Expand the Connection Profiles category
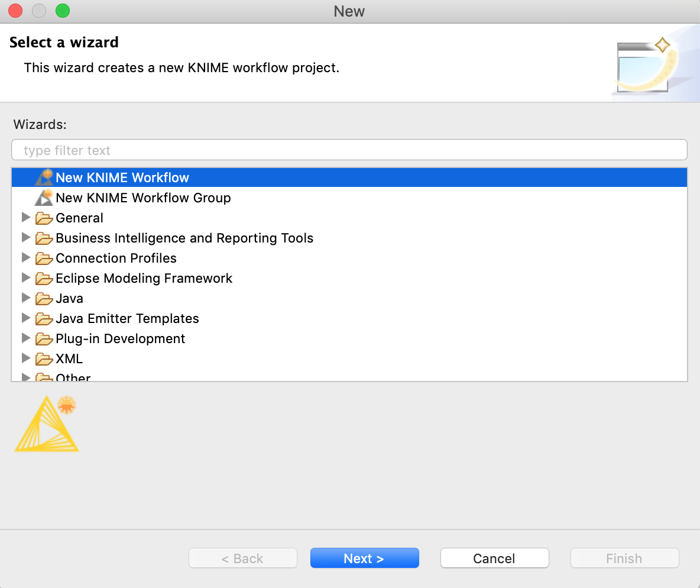The width and height of the screenshot is (700, 588). pos(26,258)
